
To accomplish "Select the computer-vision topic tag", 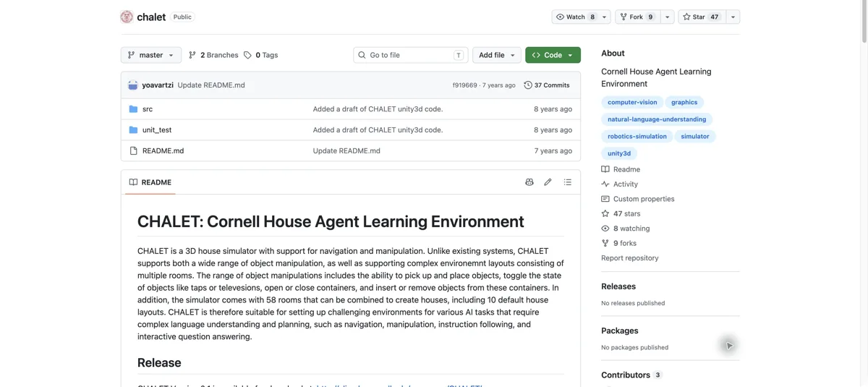I will click(632, 102).
